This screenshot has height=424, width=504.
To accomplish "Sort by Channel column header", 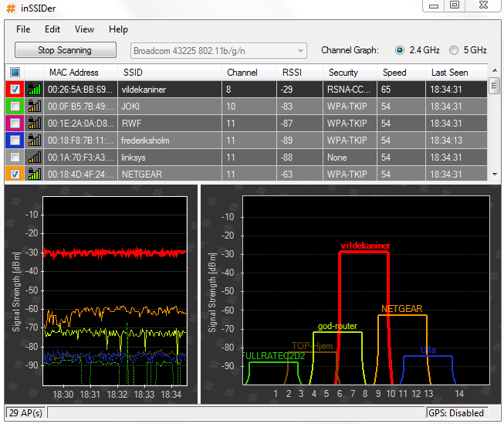I will [249, 73].
